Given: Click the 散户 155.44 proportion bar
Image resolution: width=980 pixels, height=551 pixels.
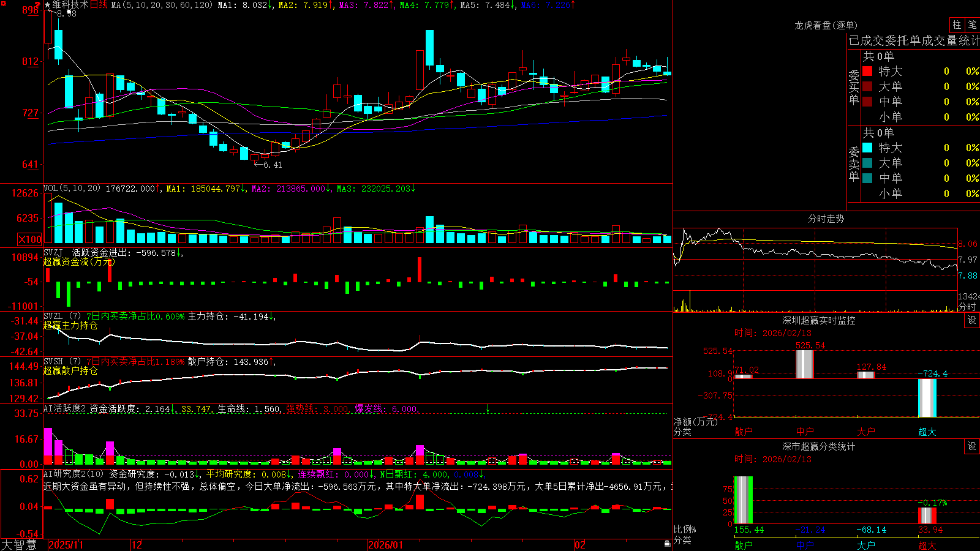Looking at the screenshot, I should tap(744, 500).
